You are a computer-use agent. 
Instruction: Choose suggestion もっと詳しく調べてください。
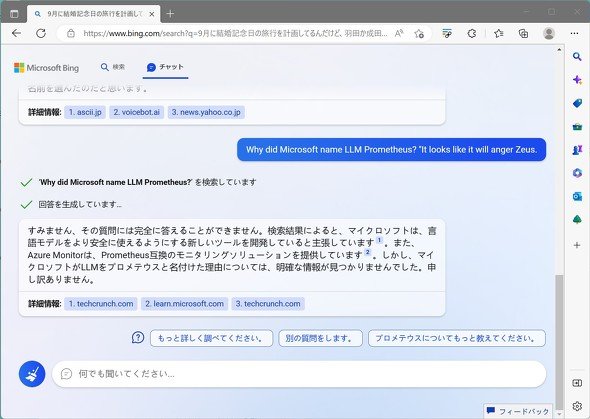[x=211, y=338]
